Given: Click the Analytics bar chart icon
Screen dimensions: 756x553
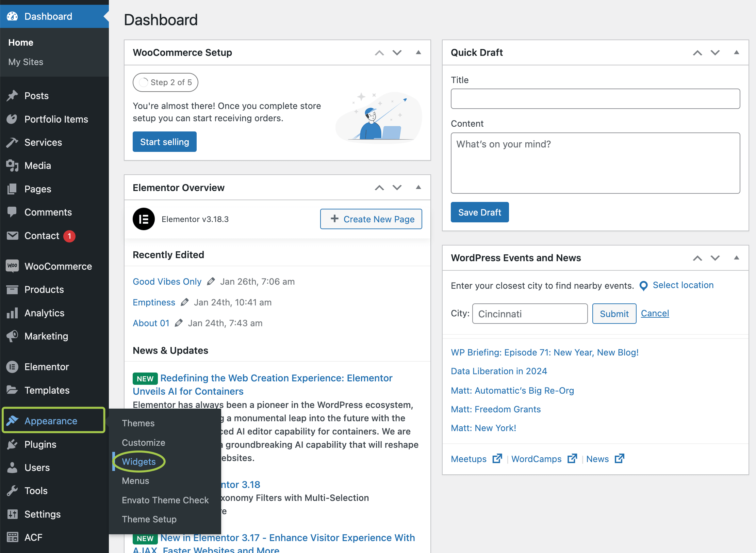Looking at the screenshot, I should coord(12,313).
